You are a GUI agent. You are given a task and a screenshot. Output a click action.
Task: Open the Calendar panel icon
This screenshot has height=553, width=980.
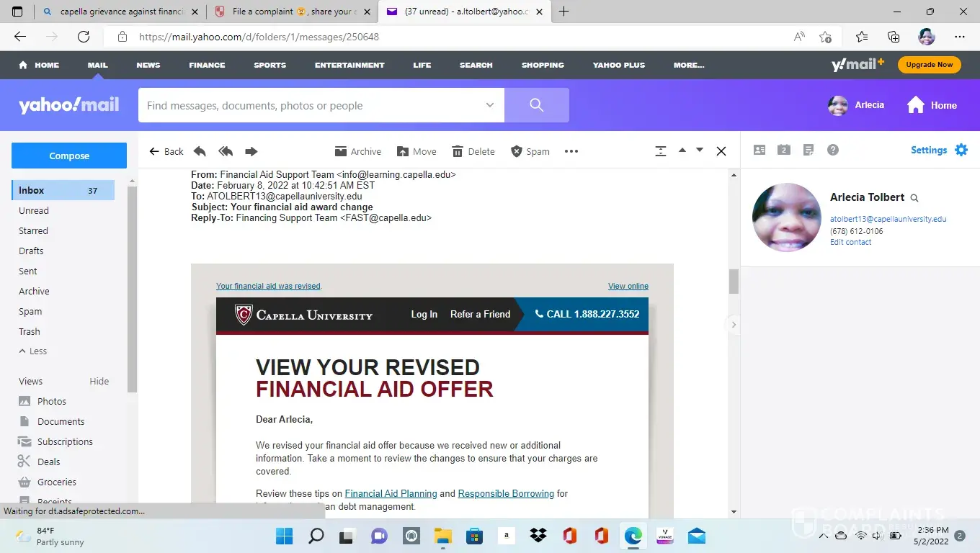[x=784, y=150]
